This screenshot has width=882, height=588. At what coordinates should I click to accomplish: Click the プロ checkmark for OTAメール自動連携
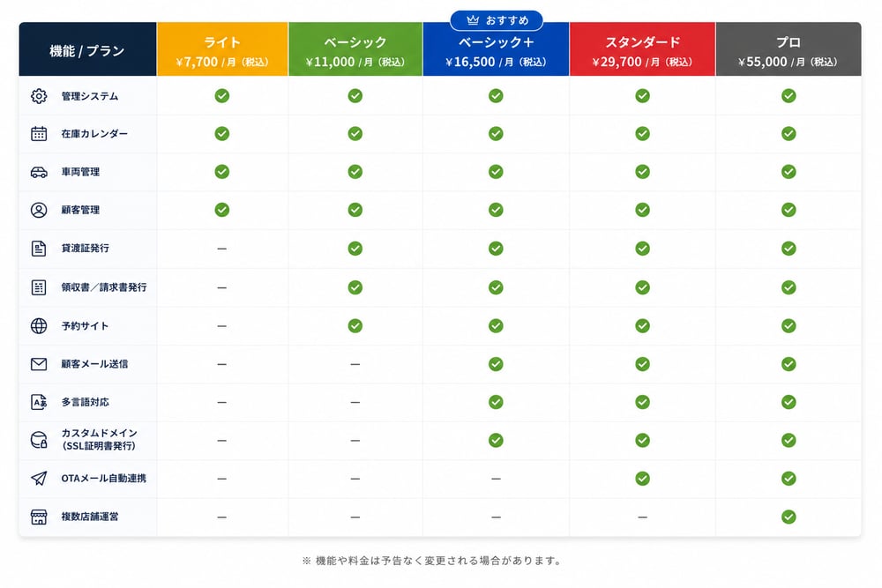(789, 479)
